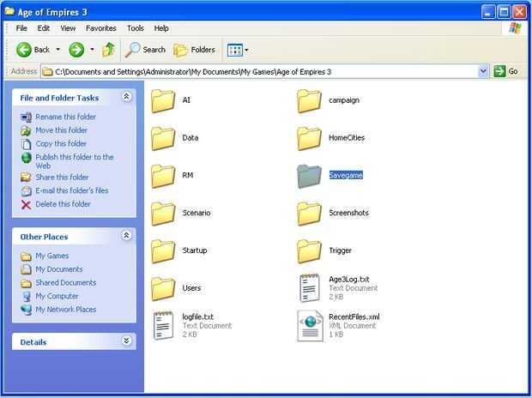Click the My Network Places icon

coord(26,310)
